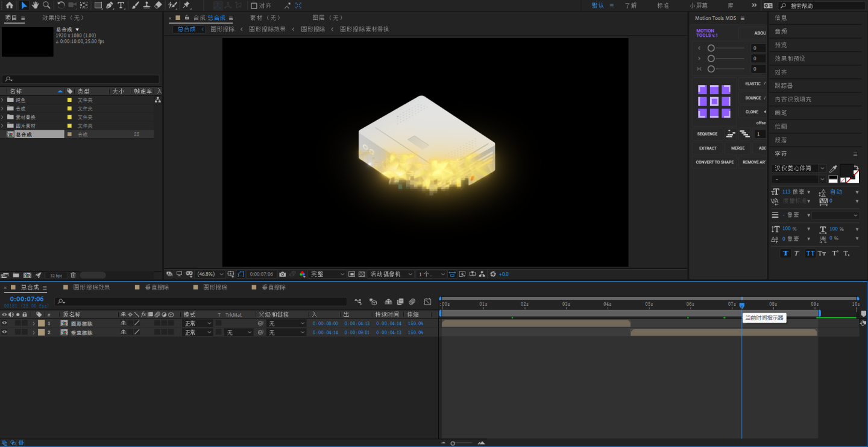Viewport: 868px width, 447px height.
Task: Select the Clone Stamp tool
Action: (146, 5)
